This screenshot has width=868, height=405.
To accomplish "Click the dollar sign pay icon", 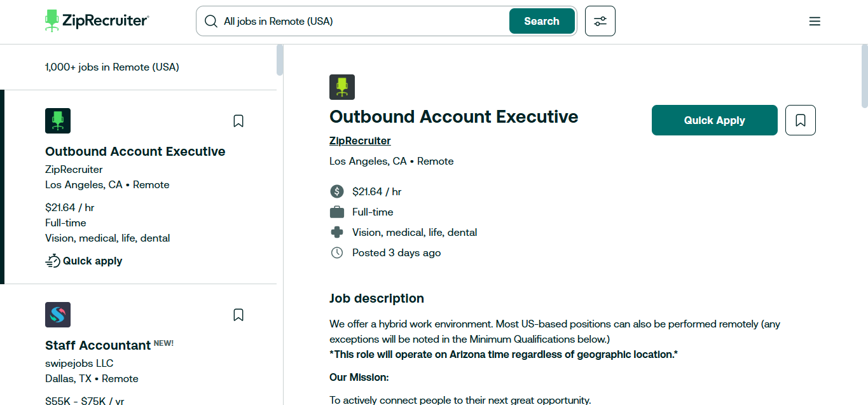I will point(336,191).
